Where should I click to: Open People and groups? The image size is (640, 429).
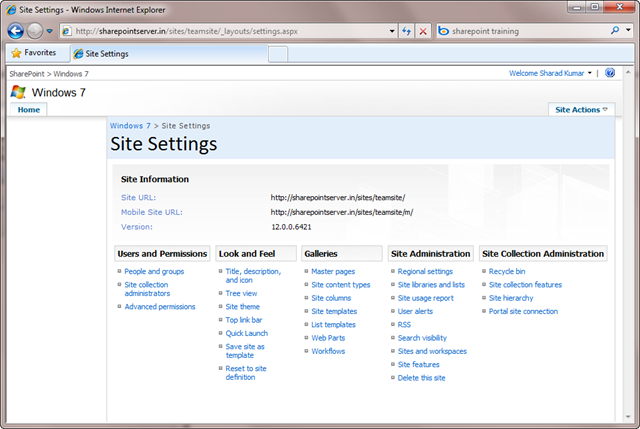(x=154, y=271)
